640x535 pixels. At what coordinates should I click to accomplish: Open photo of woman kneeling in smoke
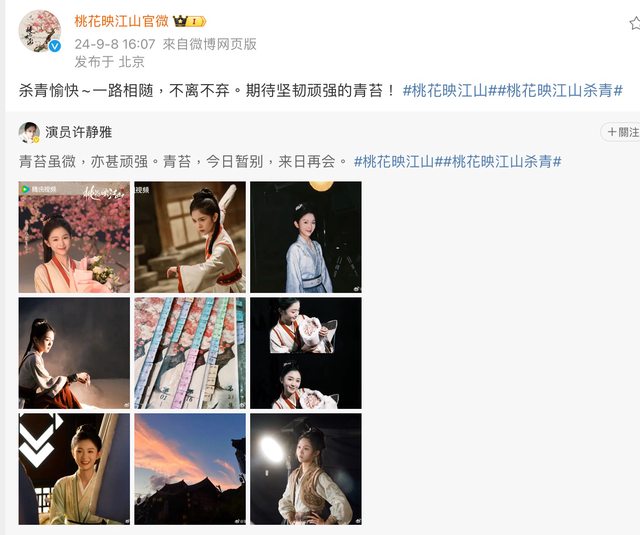coord(74,353)
